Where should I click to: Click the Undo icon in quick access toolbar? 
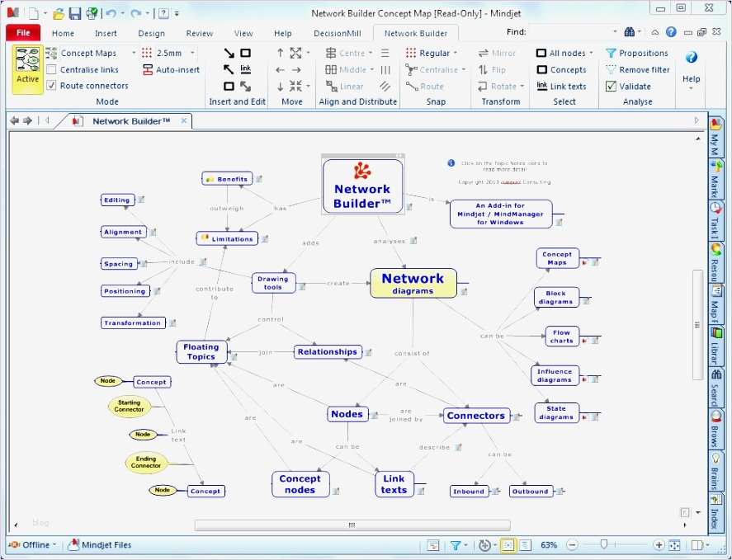click(111, 13)
